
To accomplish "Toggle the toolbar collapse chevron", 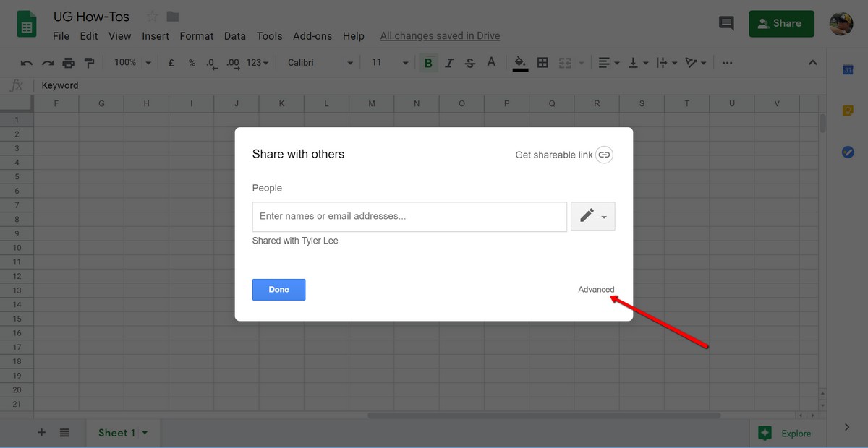I will point(812,62).
